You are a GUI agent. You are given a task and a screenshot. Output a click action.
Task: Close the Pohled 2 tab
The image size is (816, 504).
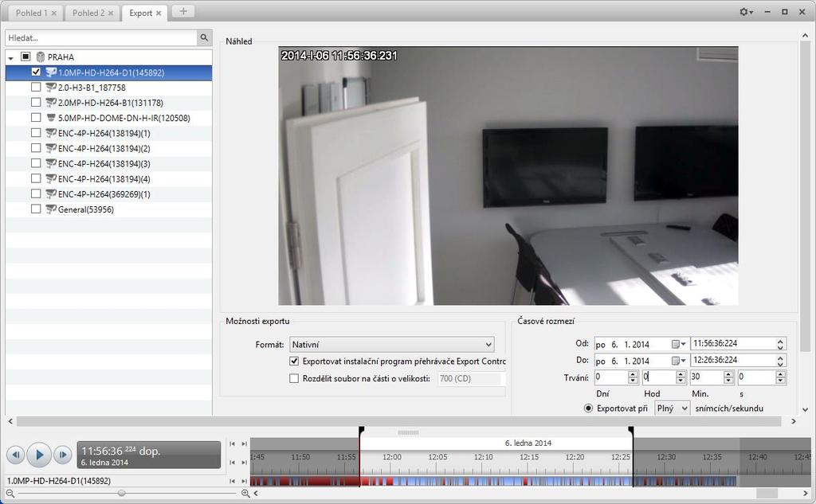pos(111,13)
